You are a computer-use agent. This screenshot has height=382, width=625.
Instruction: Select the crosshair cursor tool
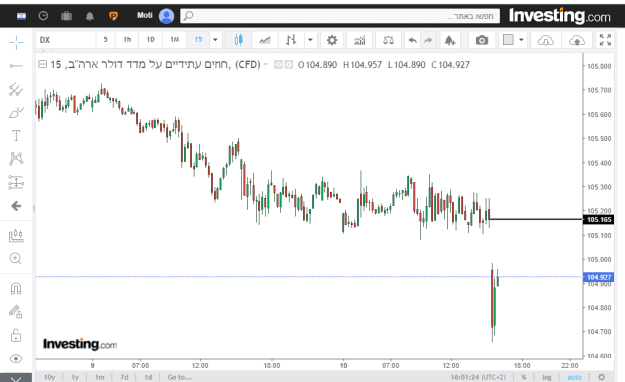16,42
